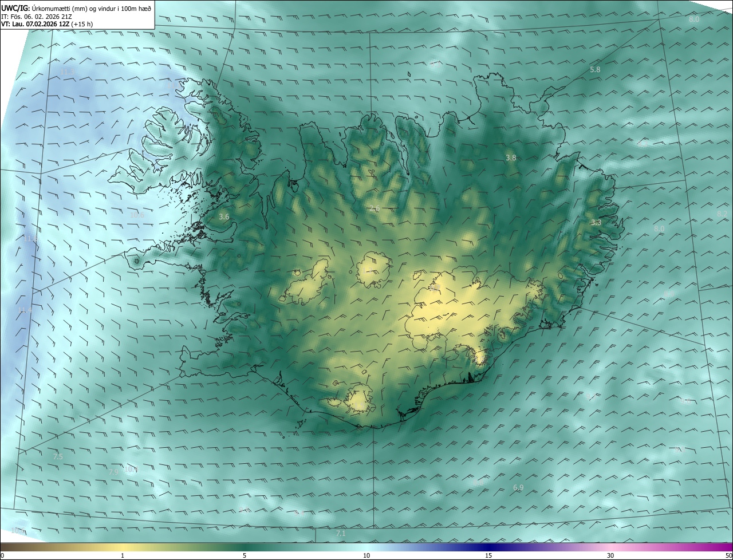This screenshot has width=733, height=560.
Task: Click the 0 tick on color scale
Action: pyautogui.click(x=2, y=555)
